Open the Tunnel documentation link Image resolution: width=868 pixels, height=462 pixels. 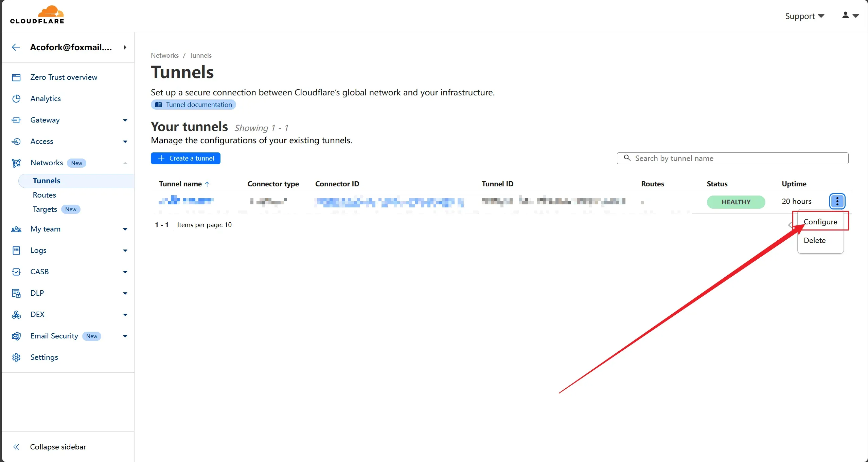pos(193,105)
